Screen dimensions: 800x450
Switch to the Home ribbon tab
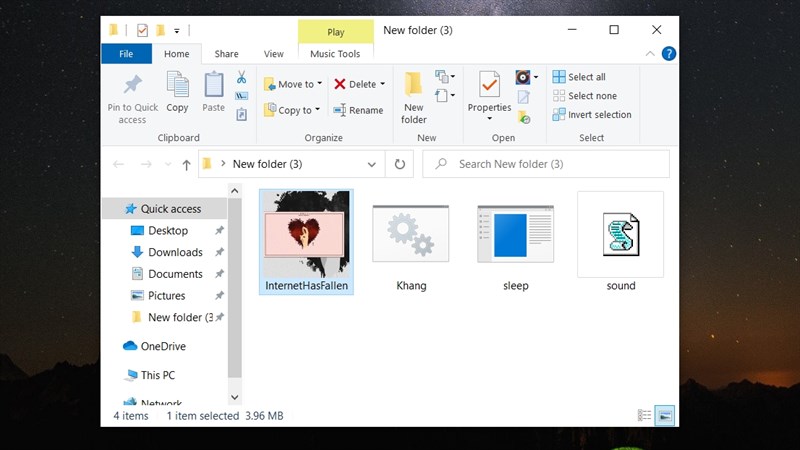click(177, 54)
